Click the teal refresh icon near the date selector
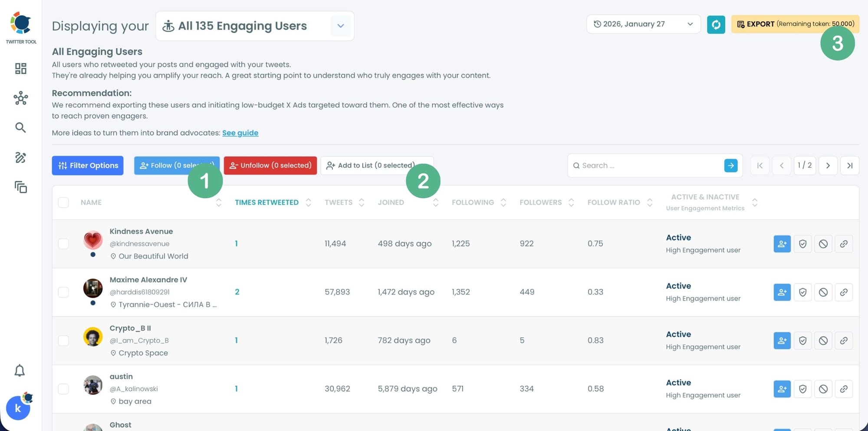This screenshot has width=868, height=431. [x=716, y=24]
